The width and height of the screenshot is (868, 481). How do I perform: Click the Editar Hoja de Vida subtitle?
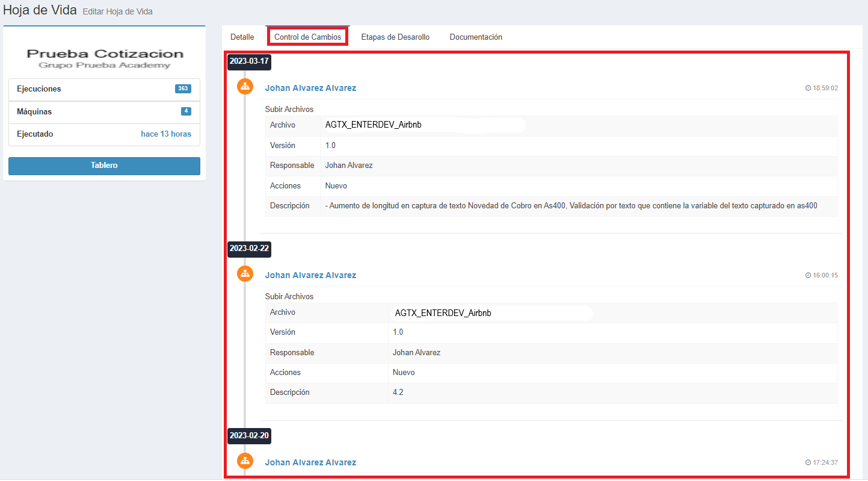click(117, 11)
